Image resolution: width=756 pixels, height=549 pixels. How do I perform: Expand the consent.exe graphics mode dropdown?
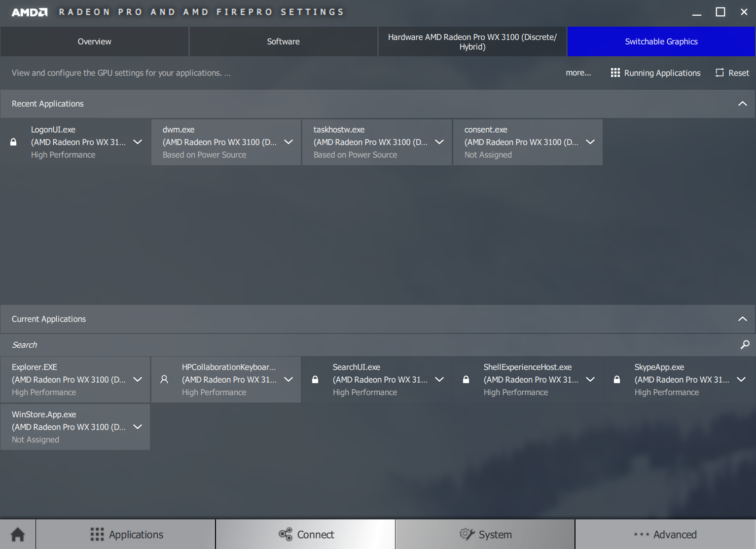point(590,142)
